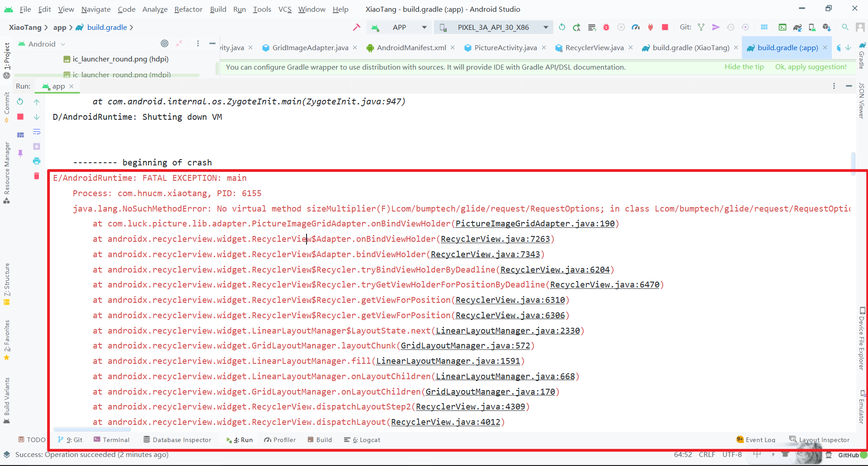Click Hide the tip link
The image size is (868, 466).
point(744,66)
